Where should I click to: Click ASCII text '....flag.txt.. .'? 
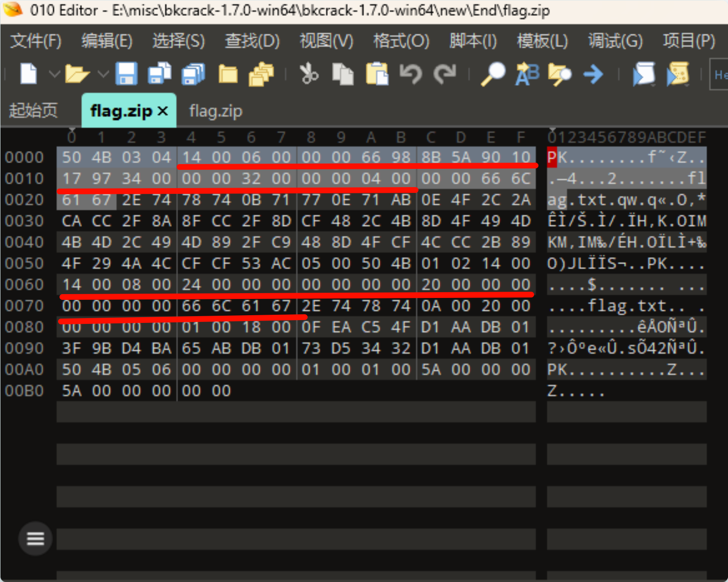coord(626,306)
